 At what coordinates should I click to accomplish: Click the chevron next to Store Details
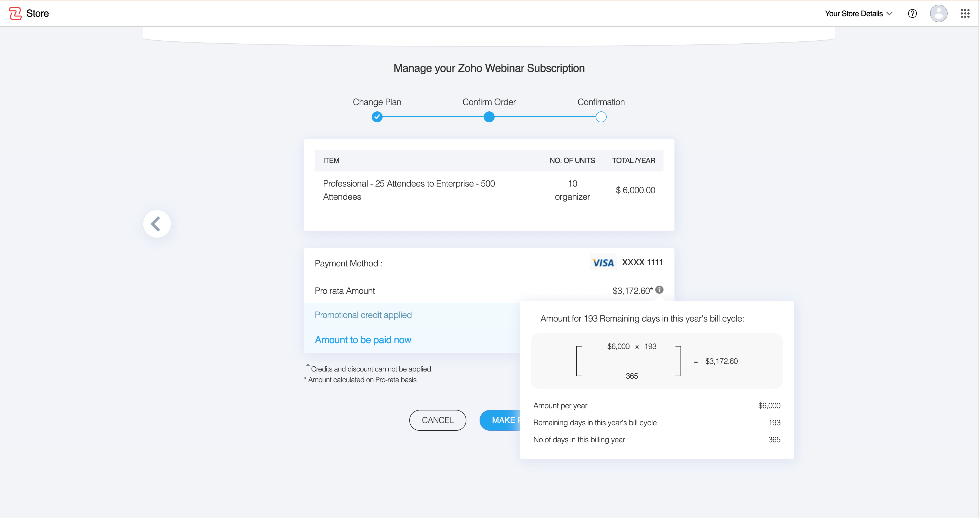pyautogui.click(x=889, y=14)
